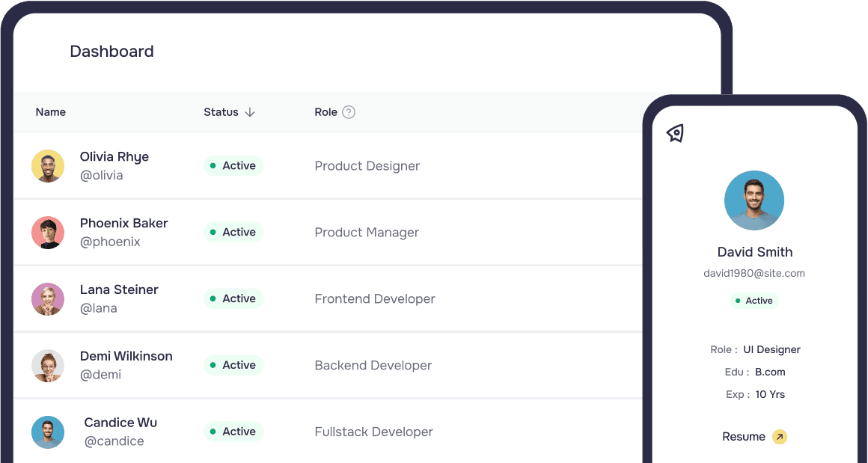Click the Name column header
Viewport: 868px width, 463px height.
(50, 112)
